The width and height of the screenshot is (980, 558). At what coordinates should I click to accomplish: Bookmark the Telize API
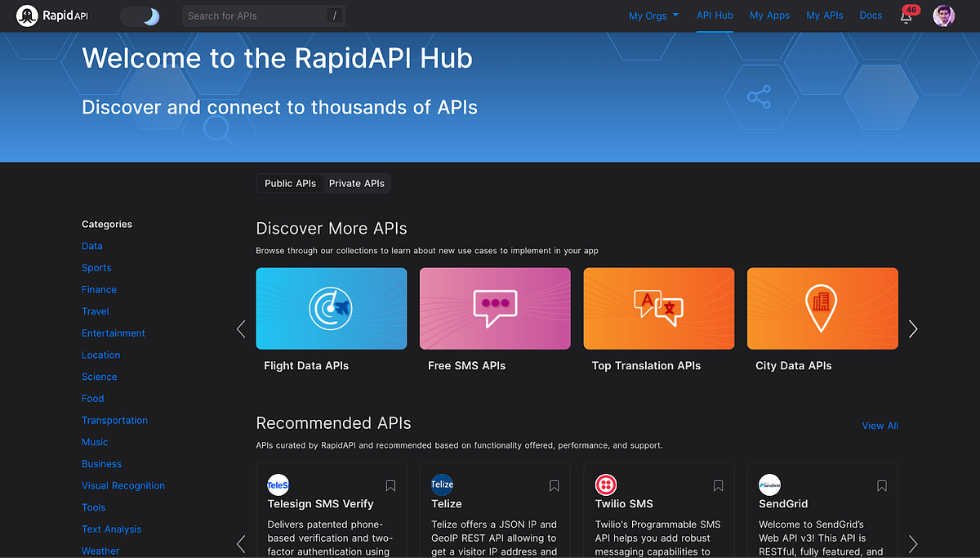coord(554,485)
